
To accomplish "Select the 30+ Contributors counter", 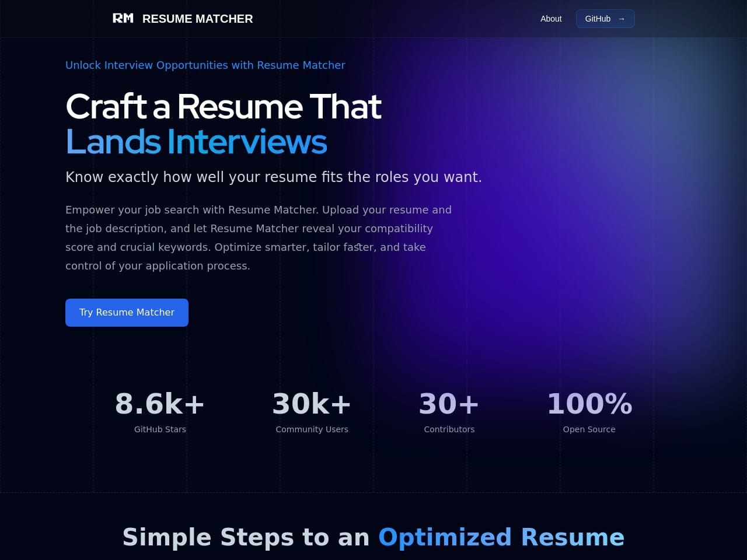I will point(449,403).
